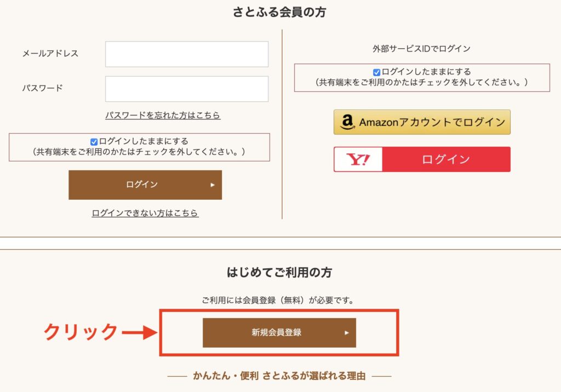561x392 pixels.
Task: Open the ログインできない方はこちら link
Action: [x=145, y=213]
